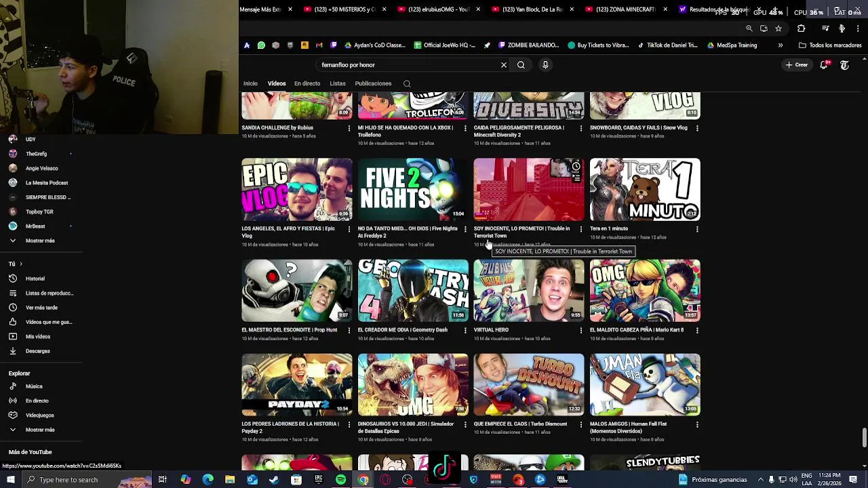The image size is (868, 488).
Task: Show more bookmarks chevron
Action: 781,45
